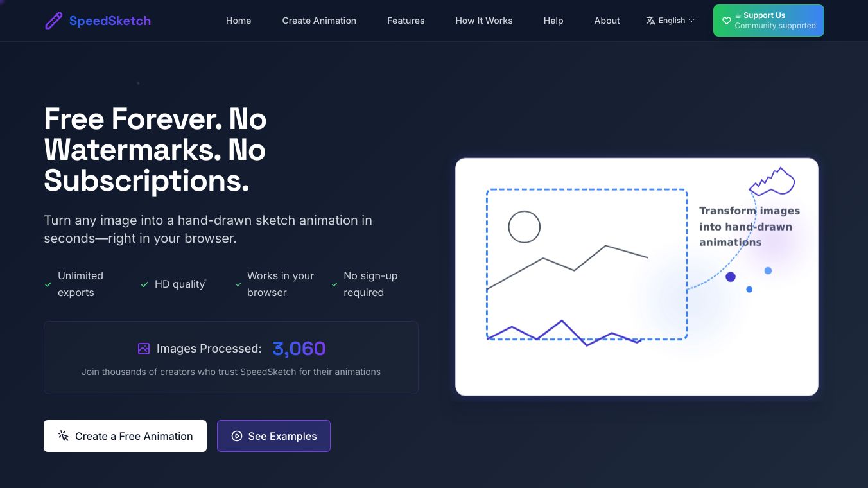
Task: Click the 'Join thousands of creators' text
Action: pyautogui.click(x=231, y=372)
